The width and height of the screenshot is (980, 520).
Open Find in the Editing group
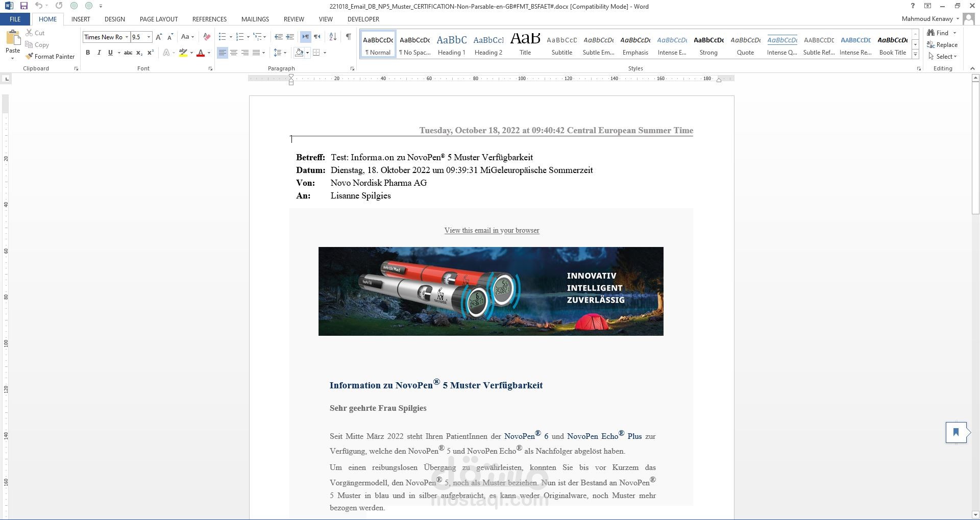[939, 33]
